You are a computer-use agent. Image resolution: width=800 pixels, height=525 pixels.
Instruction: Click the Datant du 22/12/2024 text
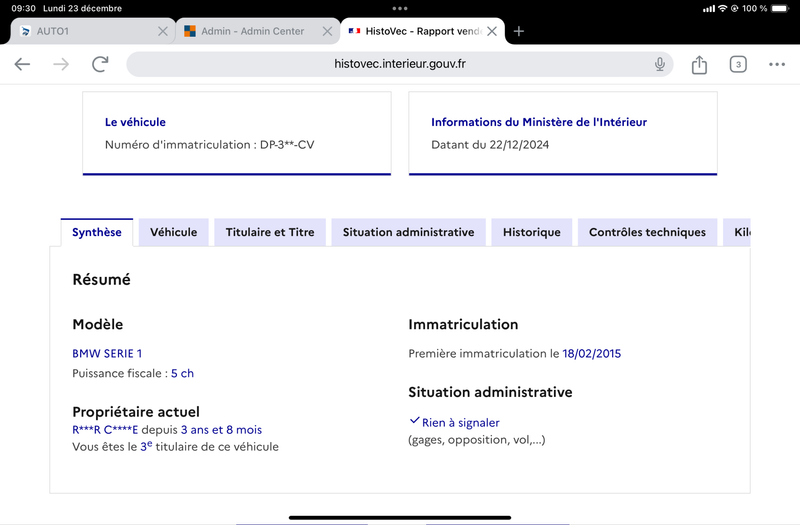coord(490,145)
